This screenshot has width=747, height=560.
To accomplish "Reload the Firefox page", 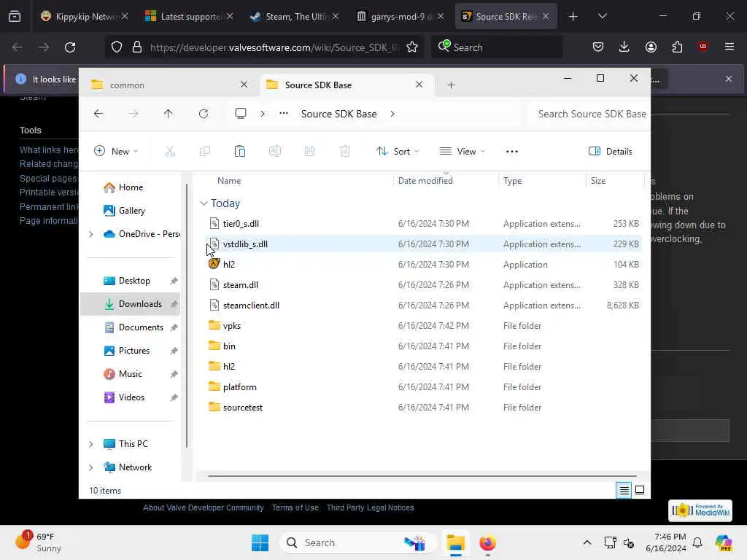I will point(70,47).
